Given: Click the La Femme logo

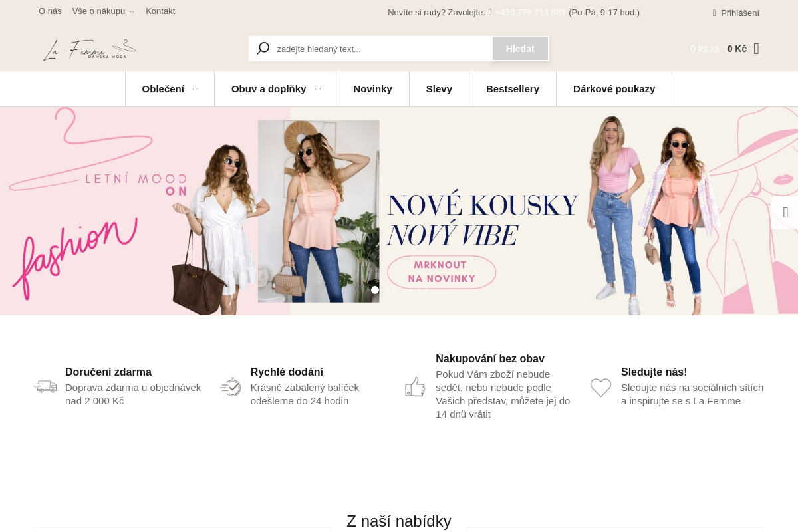Looking at the screenshot, I should (x=89, y=50).
